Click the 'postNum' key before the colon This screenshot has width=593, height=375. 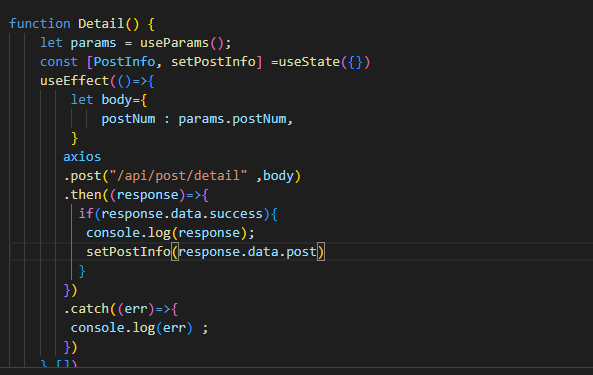pos(128,119)
